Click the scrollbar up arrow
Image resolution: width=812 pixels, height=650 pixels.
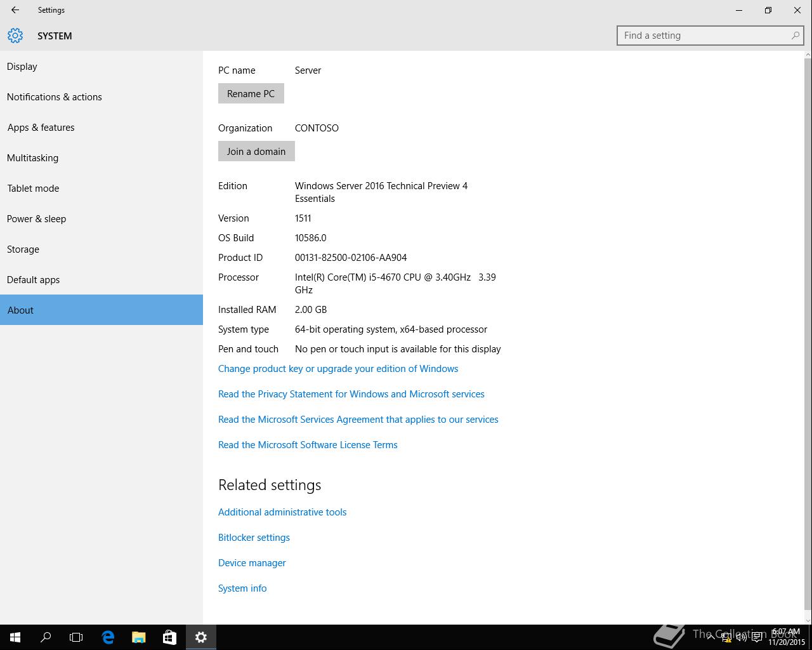(x=808, y=55)
